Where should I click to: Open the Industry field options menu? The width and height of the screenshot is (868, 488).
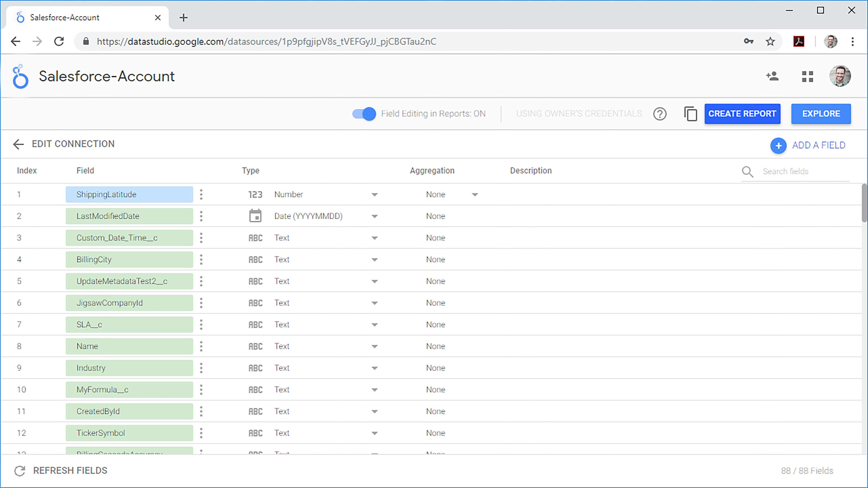click(x=201, y=368)
